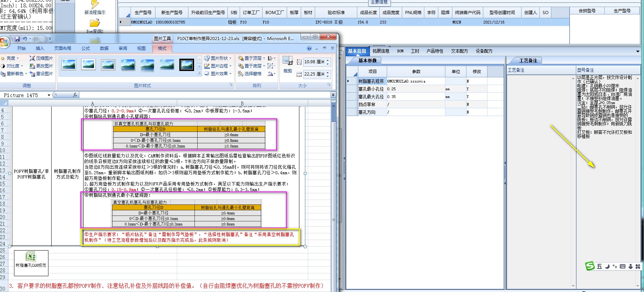Click 更改图片 (change picture)
This screenshot has width=644, height=292.
(41, 66)
